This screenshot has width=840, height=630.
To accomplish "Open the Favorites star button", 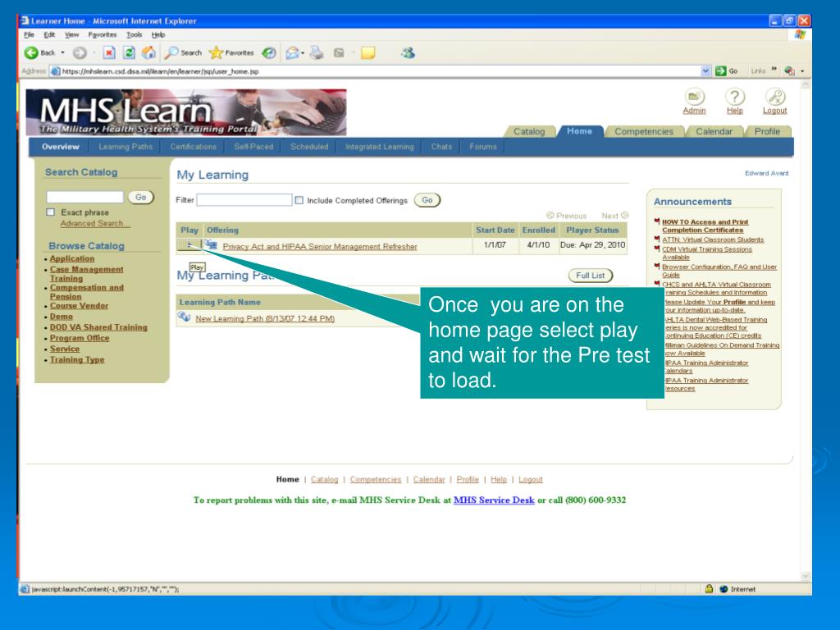I will point(231,52).
